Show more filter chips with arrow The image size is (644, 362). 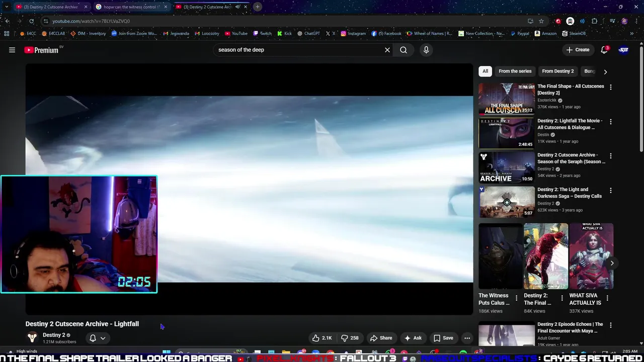pyautogui.click(x=605, y=71)
